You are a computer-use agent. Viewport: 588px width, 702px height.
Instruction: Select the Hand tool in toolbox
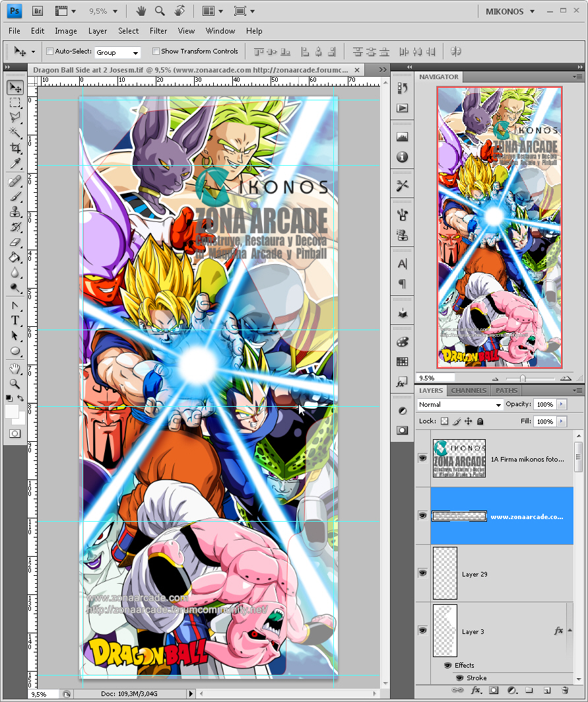click(15, 369)
